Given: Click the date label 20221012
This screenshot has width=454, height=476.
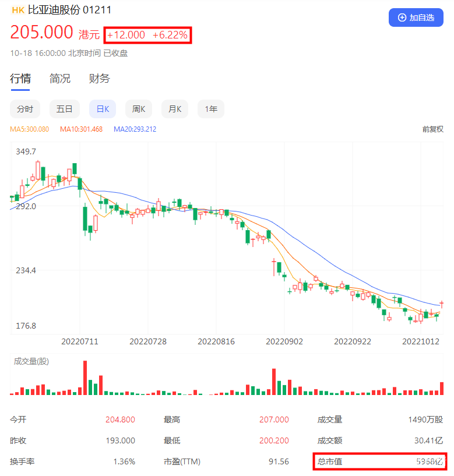Looking at the screenshot, I should (x=421, y=342).
